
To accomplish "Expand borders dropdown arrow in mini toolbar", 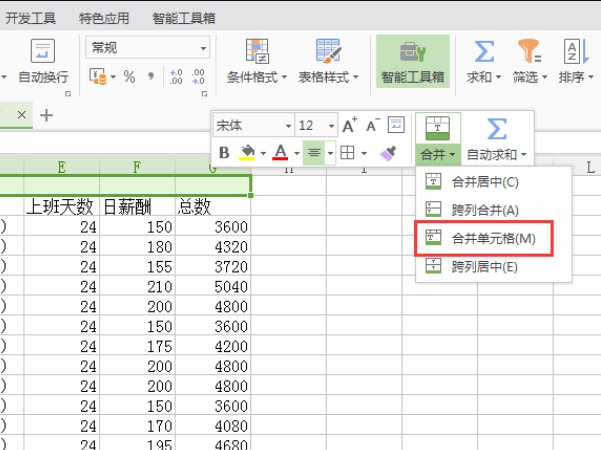I will tap(364, 153).
